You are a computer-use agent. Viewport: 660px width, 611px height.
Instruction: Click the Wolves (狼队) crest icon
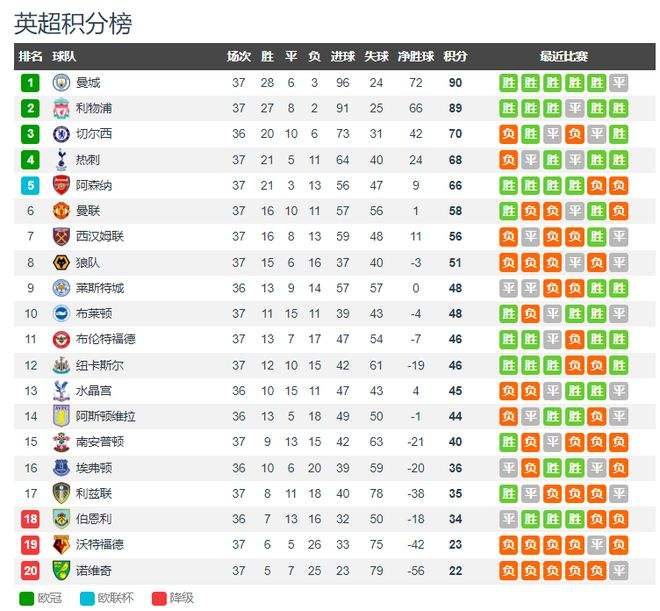(61, 263)
